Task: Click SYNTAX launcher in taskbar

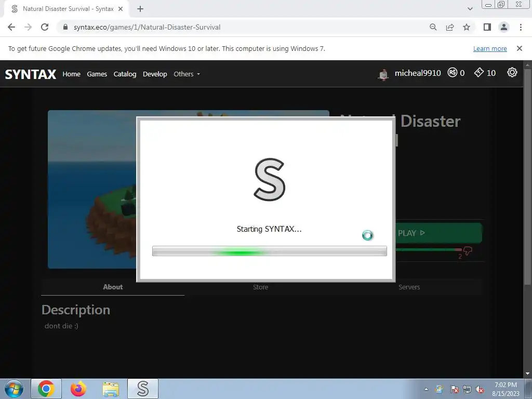Action: tap(143, 389)
